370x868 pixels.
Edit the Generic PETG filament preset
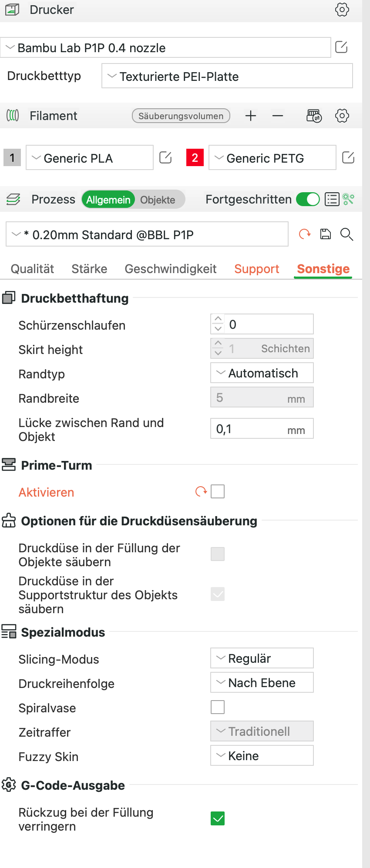click(x=348, y=157)
